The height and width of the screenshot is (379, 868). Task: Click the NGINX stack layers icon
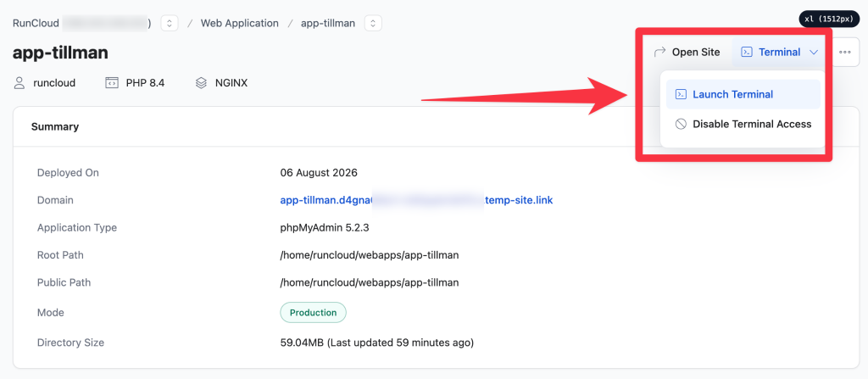pyautogui.click(x=201, y=83)
